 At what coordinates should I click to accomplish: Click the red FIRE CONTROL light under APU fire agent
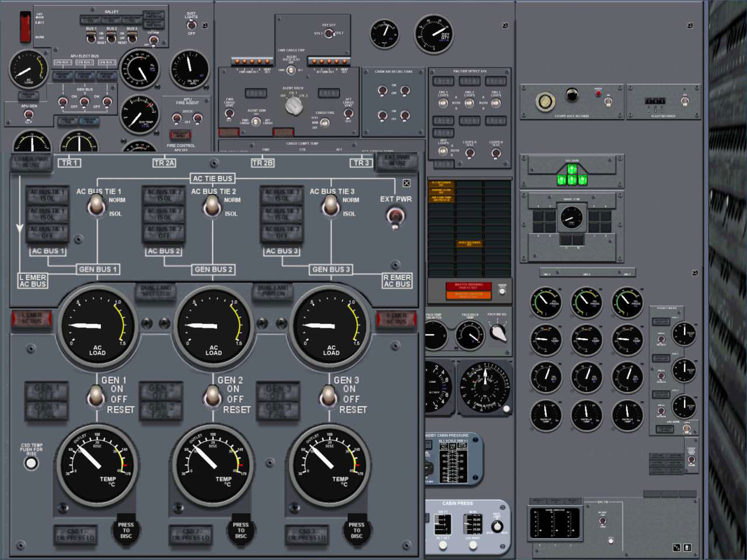pyautogui.click(x=180, y=135)
